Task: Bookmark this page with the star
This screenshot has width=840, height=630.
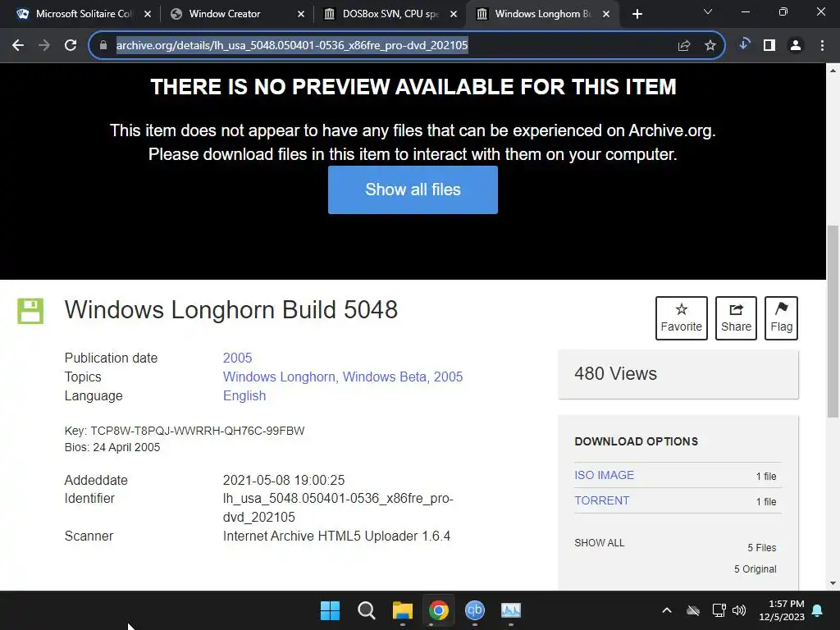Action: (710, 46)
